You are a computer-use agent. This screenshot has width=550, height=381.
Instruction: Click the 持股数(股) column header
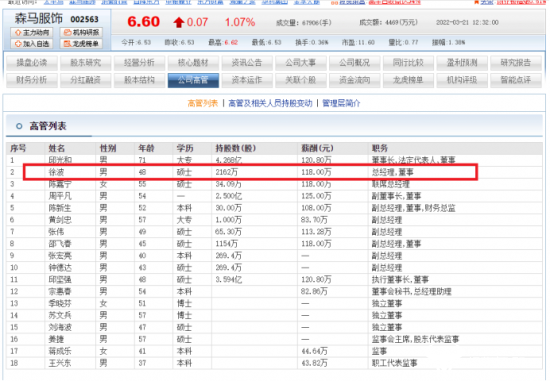point(235,148)
